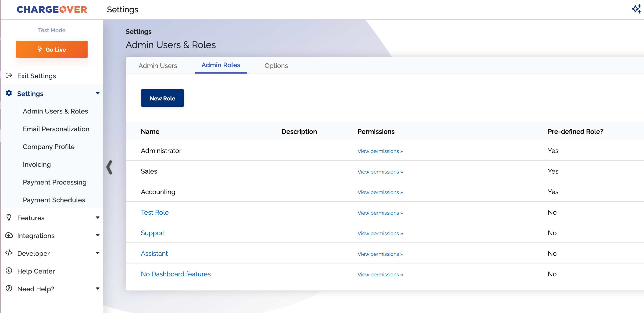This screenshot has height=313, width=644.
Task: Click the Name column header
Action: (150, 132)
